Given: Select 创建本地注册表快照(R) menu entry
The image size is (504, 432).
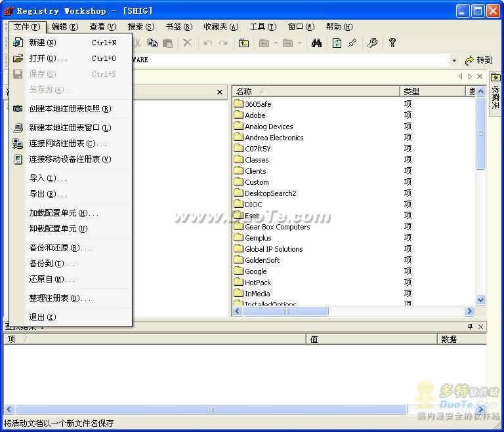Looking at the screenshot, I should [x=71, y=109].
